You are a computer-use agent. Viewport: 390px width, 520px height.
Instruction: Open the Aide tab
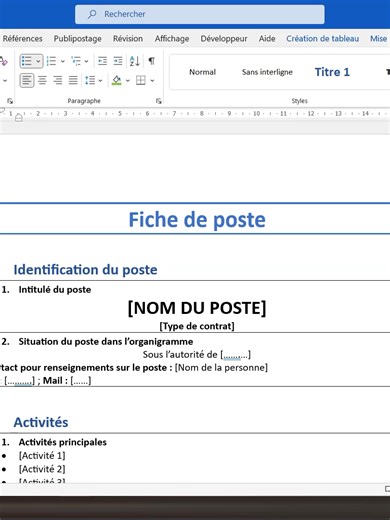[267, 39]
